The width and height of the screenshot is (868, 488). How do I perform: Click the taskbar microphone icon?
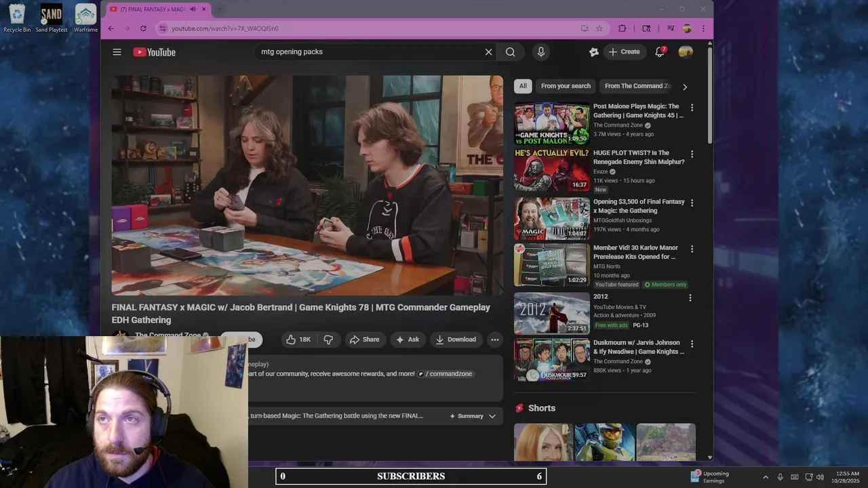coord(780,477)
